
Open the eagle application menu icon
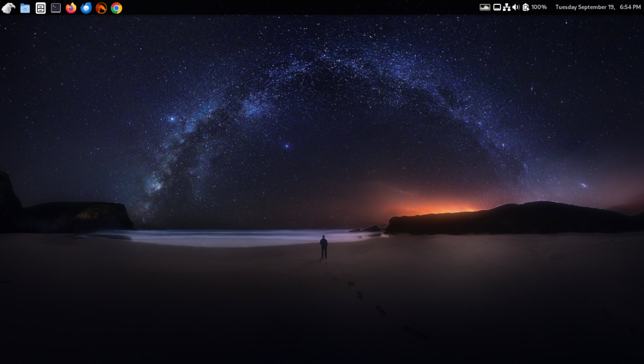(8, 8)
